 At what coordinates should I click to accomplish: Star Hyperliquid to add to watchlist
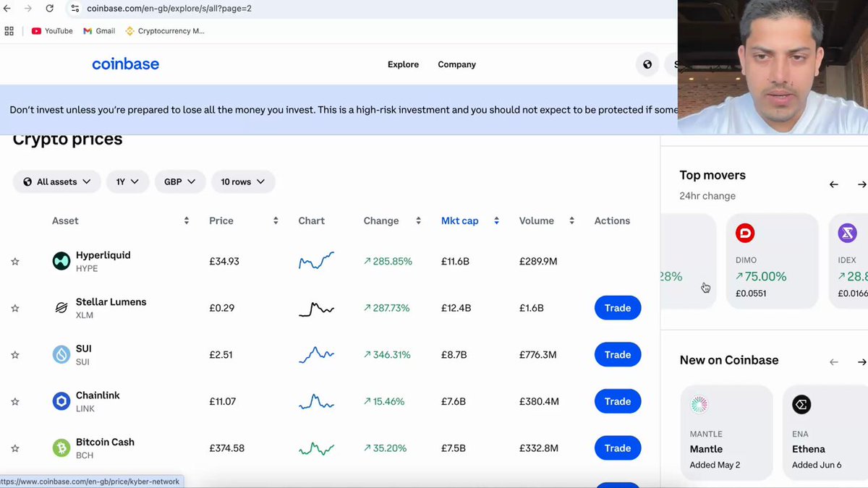tap(15, 262)
